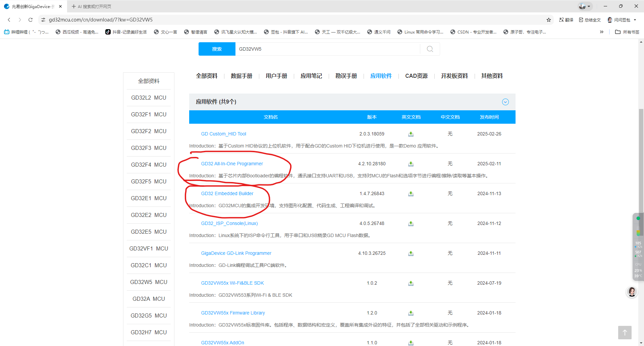
Task: Open GD32 Embedded Builder link
Action: click(x=227, y=193)
